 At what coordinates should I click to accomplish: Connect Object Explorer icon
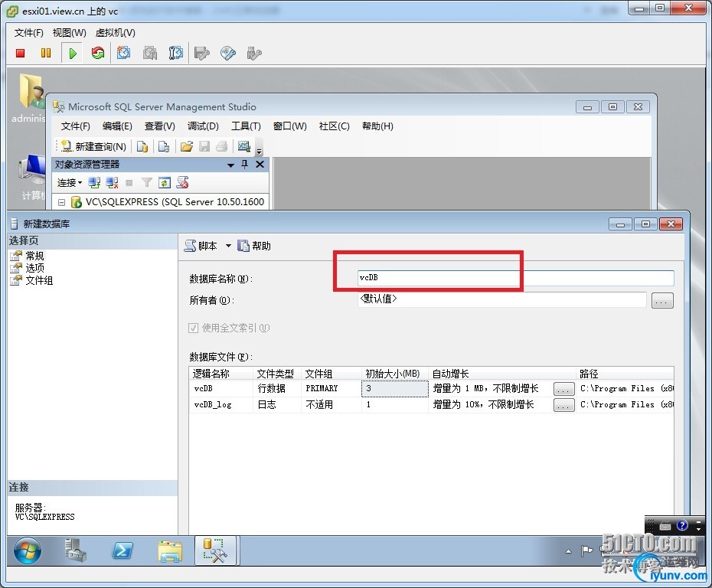click(x=94, y=182)
